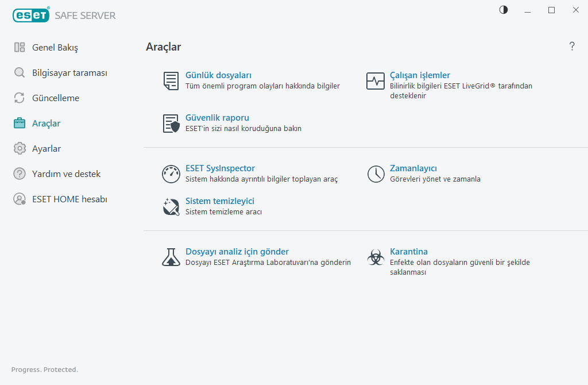Image resolution: width=588 pixels, height=385 pixels.
Task: Open Ayarlar settings section
Action: [x=47, y=148]
